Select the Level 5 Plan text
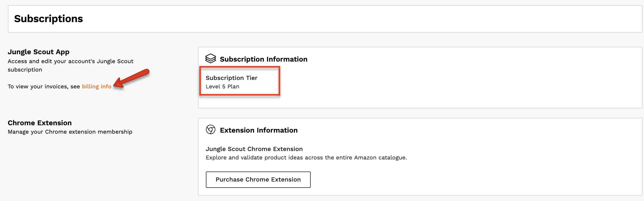Screen dimensions: 644x201 [x=222, y=87]
